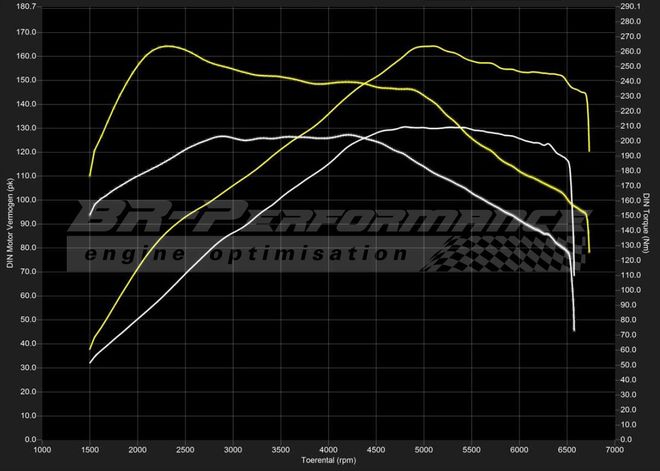Image resolution: width=660 pixels, height=471 pixels.
Task: Click the 290.1 value on right axis
Action: 631,6
